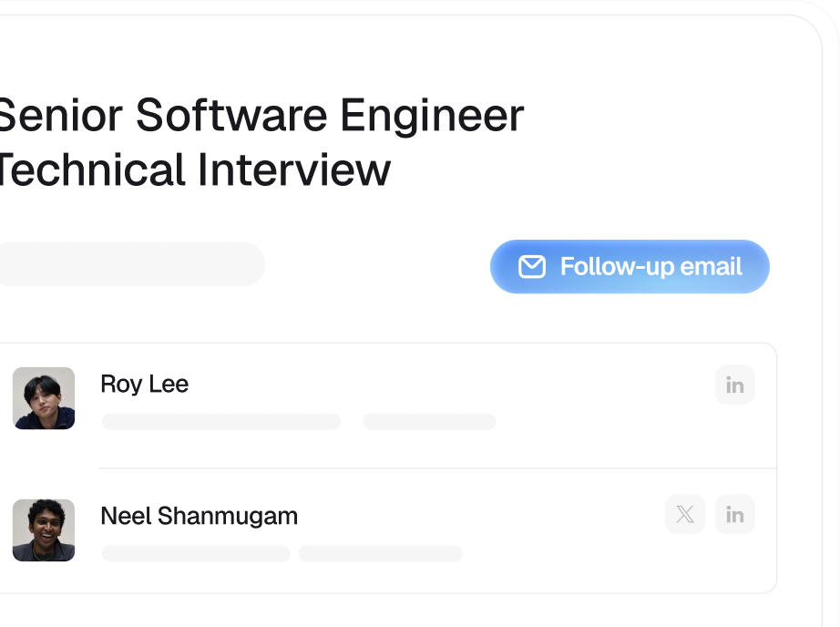
Task: Open the X social icon next to Neel's LinkedIn
Action: point(685,514)
